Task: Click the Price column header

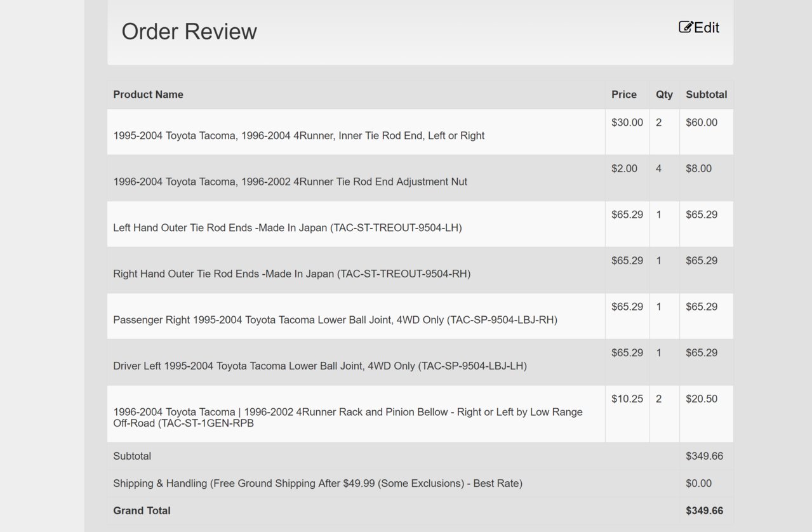Action: click(624, 95)
